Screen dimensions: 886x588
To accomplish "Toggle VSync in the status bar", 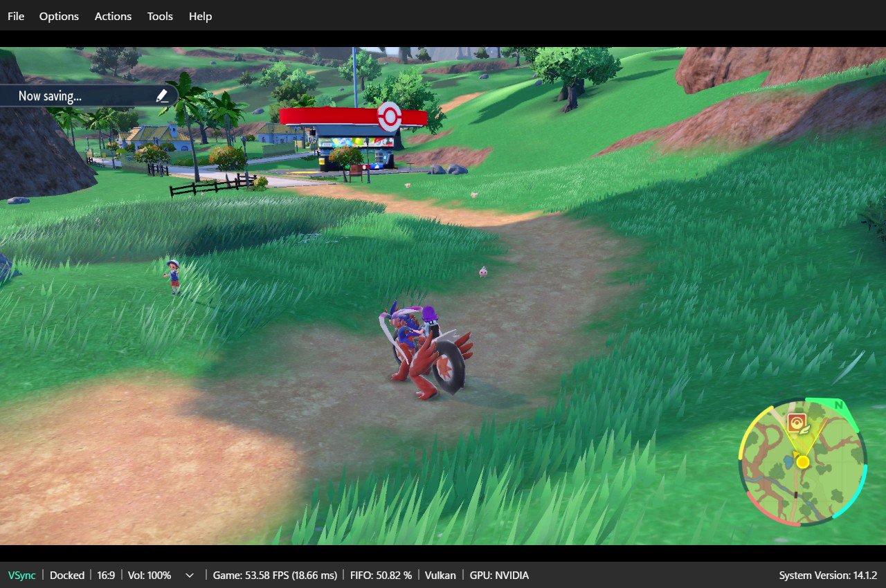I will pos(22,576).
